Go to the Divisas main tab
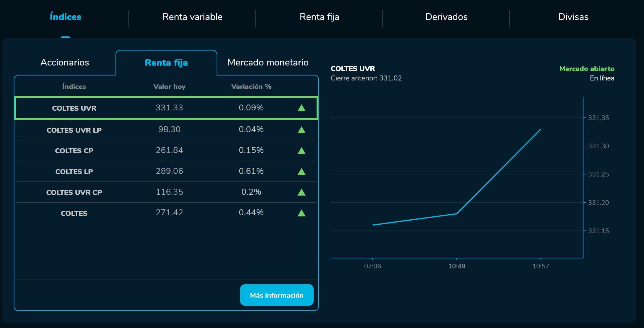This screenshot has width=644, height=328. coord(573,17)
